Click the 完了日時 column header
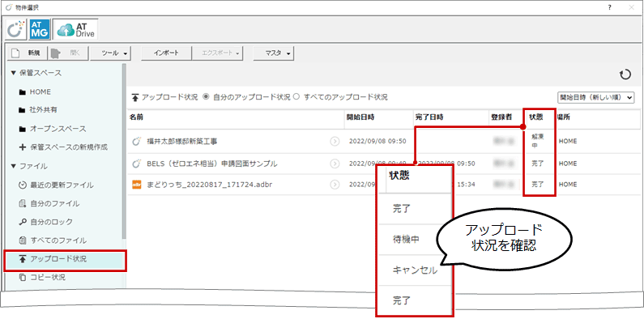Viewport: 644px width, 319px height. click(x=429, y=117)
